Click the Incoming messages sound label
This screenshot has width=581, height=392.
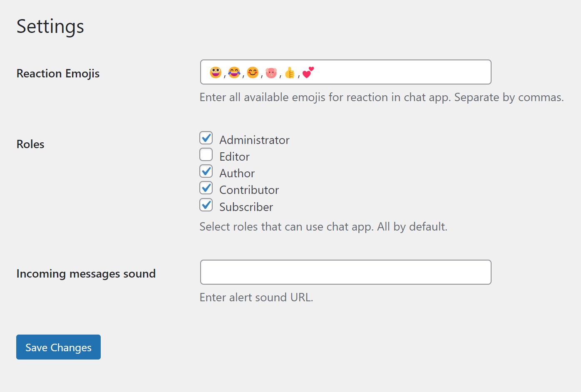click(x=86, y=274)
